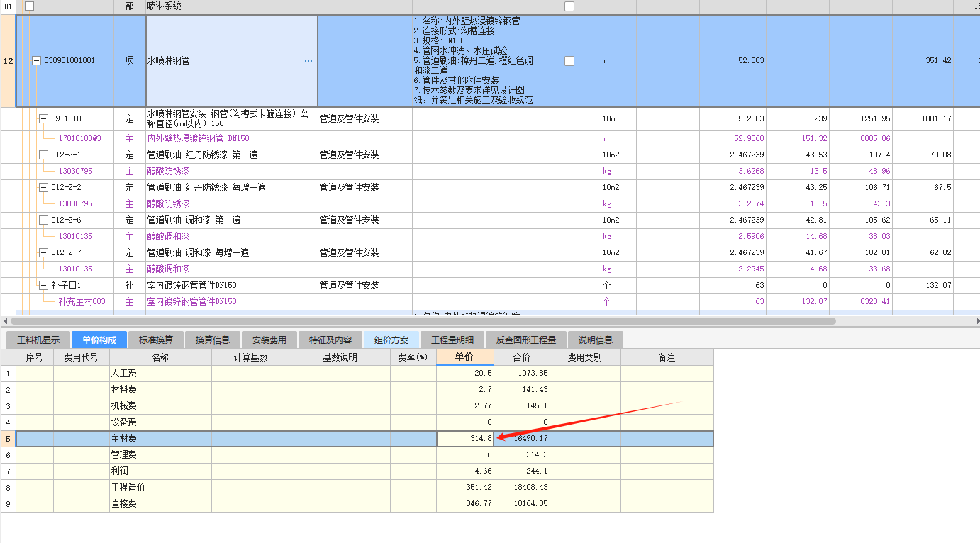The width and height of the screenshot is (980, 543).
Task: Open the 安装费用 tab
Action: coord(269,340)
